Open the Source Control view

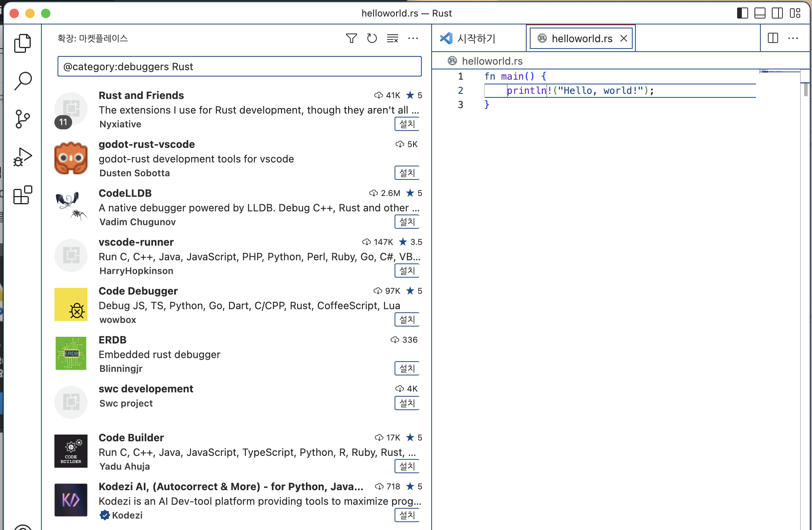click(22, 119)
